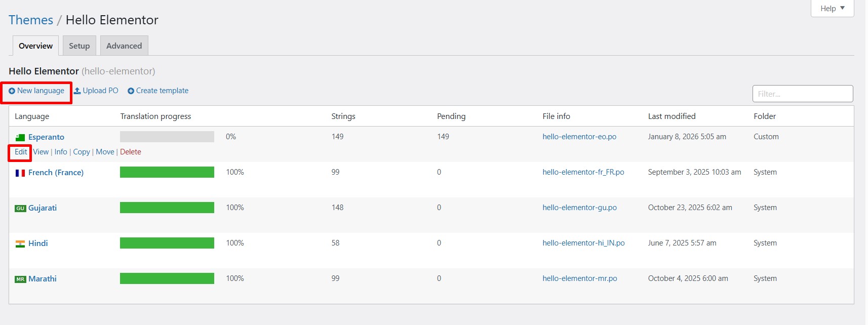Screen dimensions: 868x325
Task: Focus the Filter text field
Action: point(802,94)
